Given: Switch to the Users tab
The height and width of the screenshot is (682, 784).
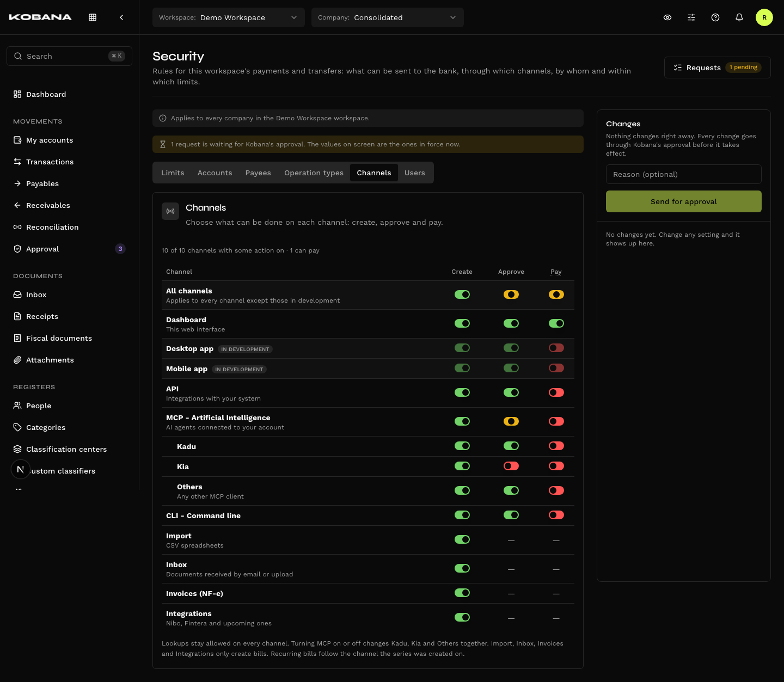Looking at the screenshot, I should pyautogui.click(x=415, y=173).
